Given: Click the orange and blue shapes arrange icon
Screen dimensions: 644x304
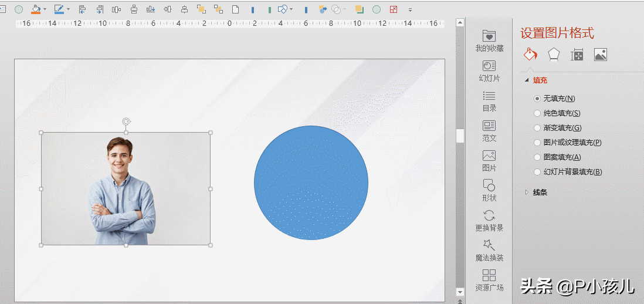Looking at the screenshot, I should 323,9.
